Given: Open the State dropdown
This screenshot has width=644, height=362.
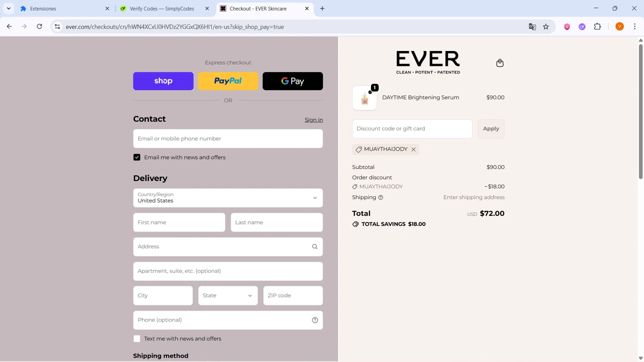Looking at the screenshot, I should pos(228,296).
